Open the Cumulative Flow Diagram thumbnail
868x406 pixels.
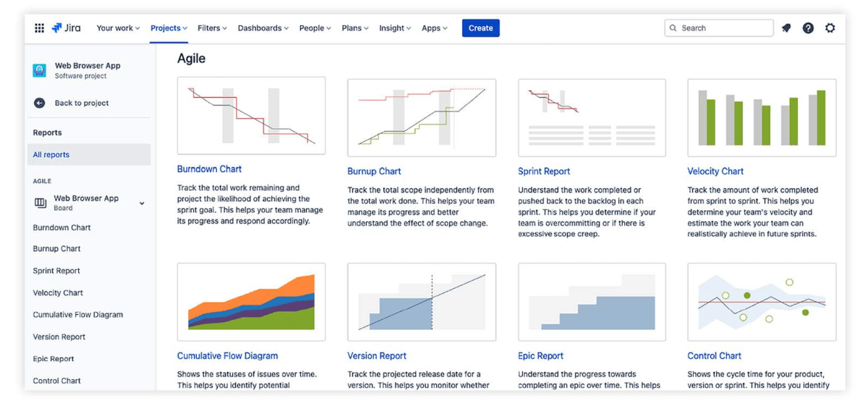pos(251,302)
